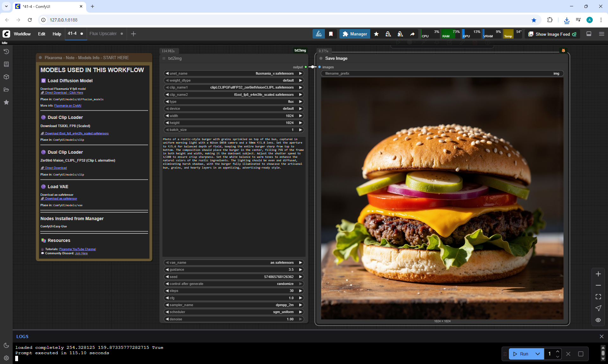The width and height of the screenshot is (608, 364).
Task: Click the share arrow icon in toolbar
Action: pos(412,34)
